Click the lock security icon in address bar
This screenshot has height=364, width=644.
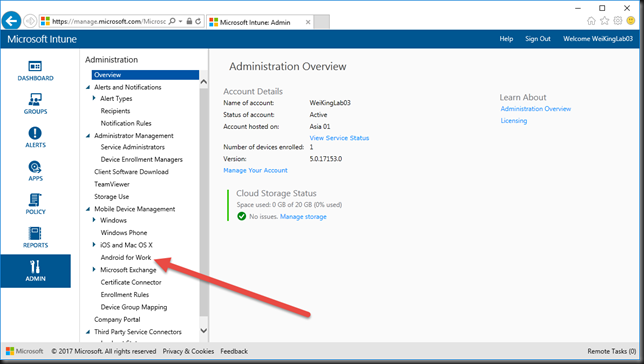click(x=189, y=21)
